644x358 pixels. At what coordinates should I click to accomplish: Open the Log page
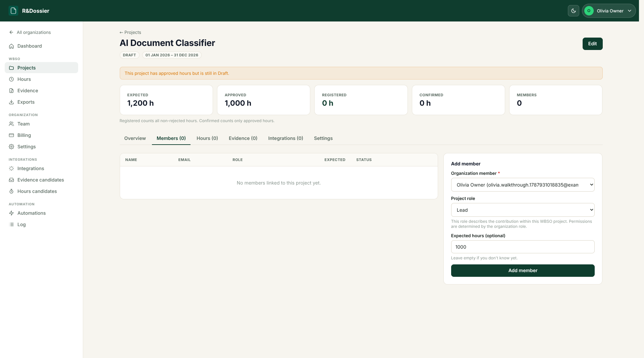[41, 224]
